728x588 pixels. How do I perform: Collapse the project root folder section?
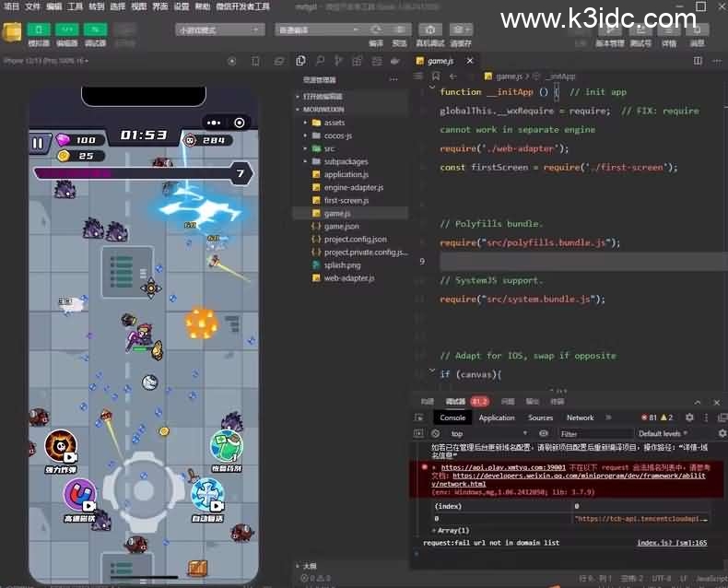pyautogui.click(x=323, y=110)
